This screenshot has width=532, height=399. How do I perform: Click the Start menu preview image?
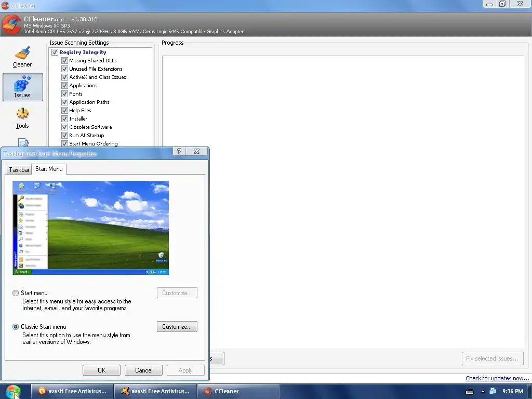(x=90, y=228)
